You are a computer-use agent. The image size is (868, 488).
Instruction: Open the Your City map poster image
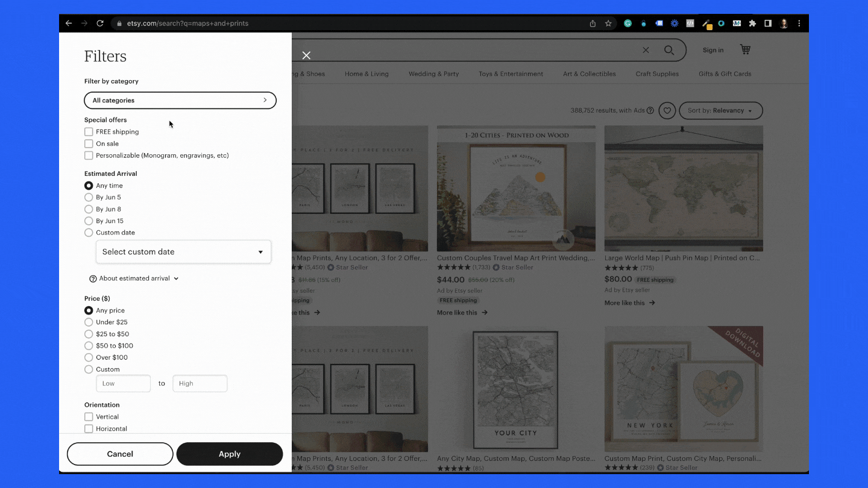(516, 389)
